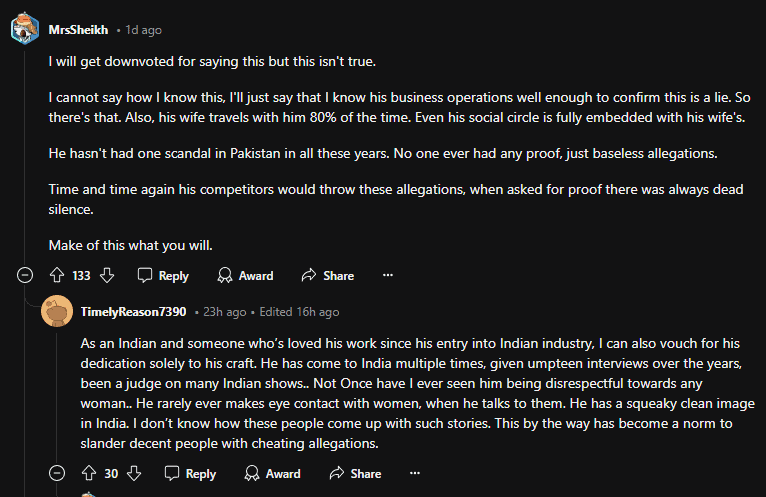This screenshot has width=766, height=497.
Task: Give Award to MrsSheikh's comment
Action: (x=245, y=275)
